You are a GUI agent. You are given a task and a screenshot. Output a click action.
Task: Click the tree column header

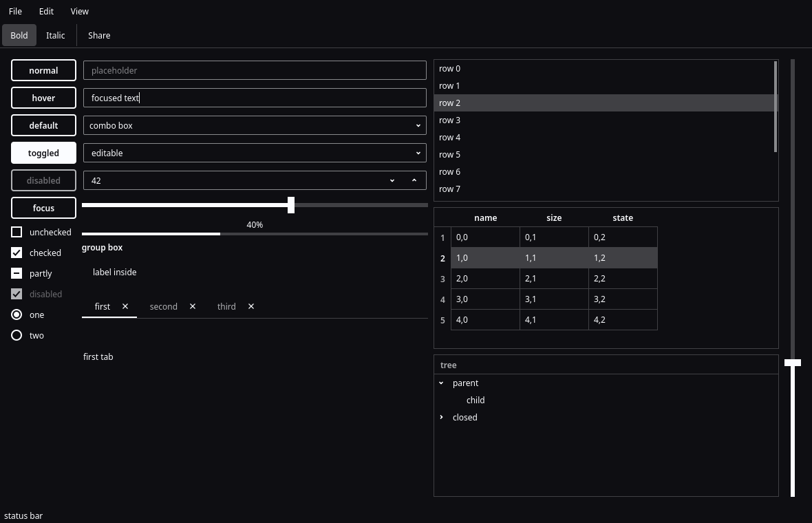(606, 365)
